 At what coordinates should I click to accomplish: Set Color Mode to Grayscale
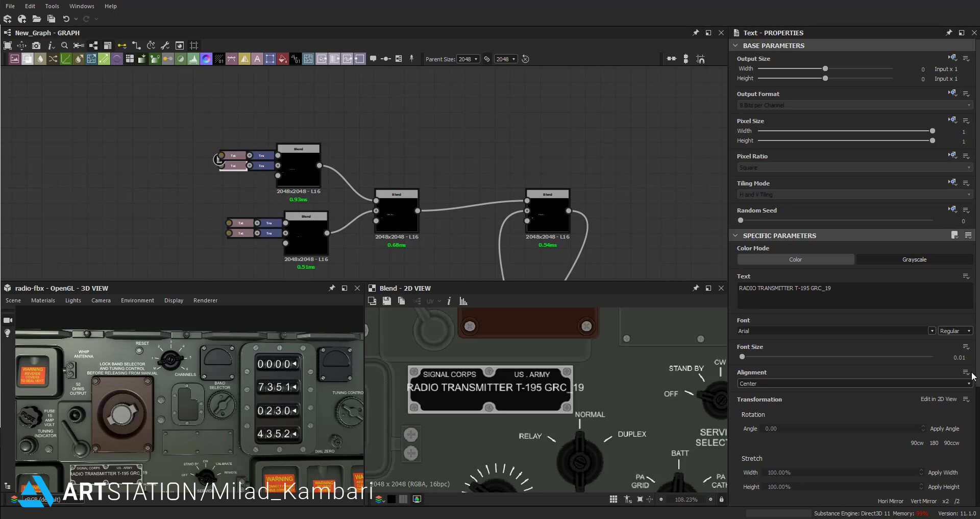point(914,259)
